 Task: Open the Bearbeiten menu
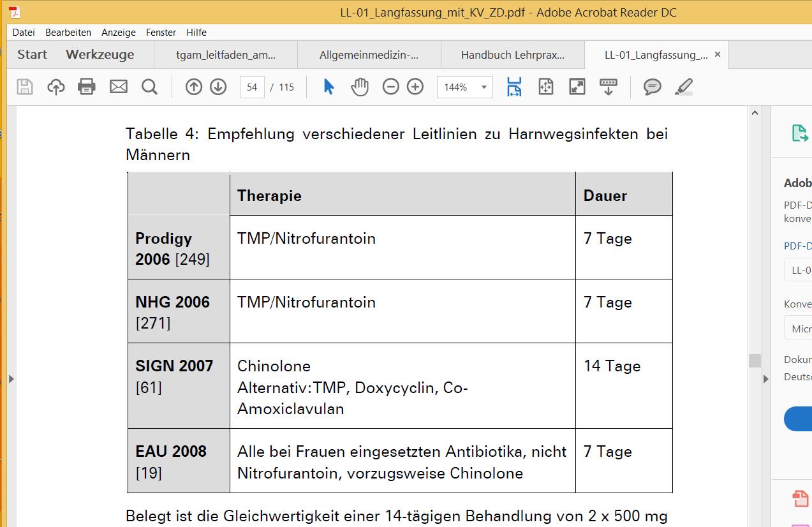point(68,32)
